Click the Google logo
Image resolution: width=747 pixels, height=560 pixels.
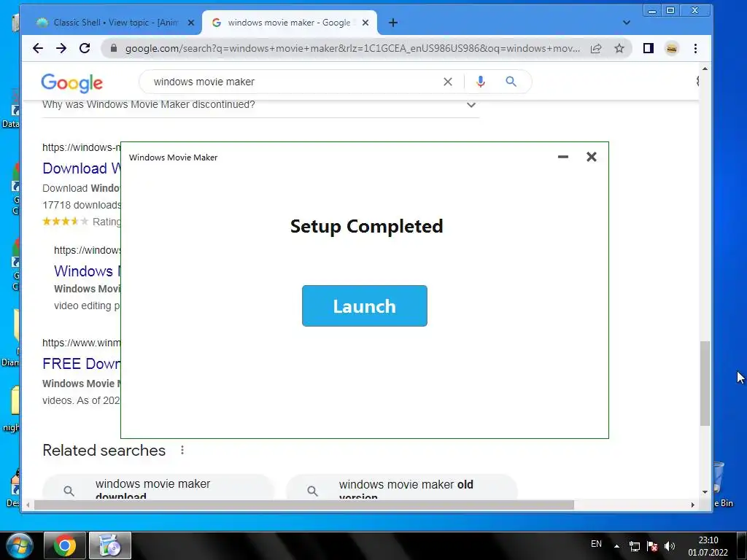coord(72,83)
